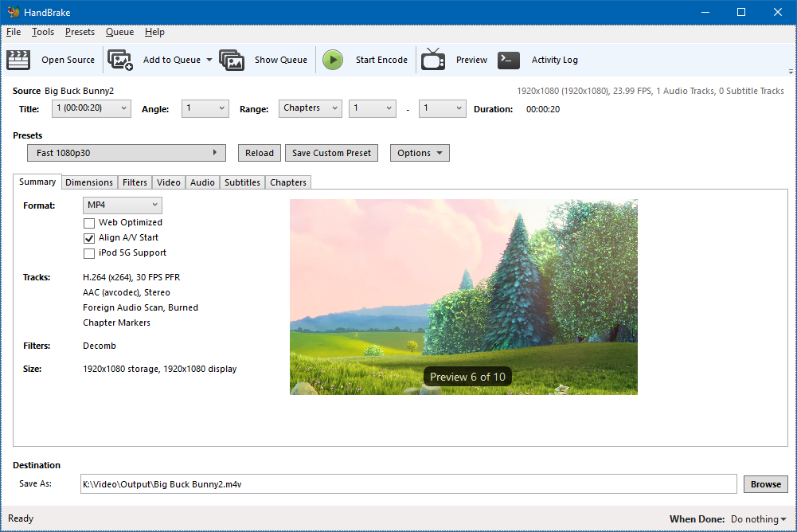Viewport: 797px width, 532px height.
Task: Open the ending chapter dropdown
Action: (x=442, y=108)
